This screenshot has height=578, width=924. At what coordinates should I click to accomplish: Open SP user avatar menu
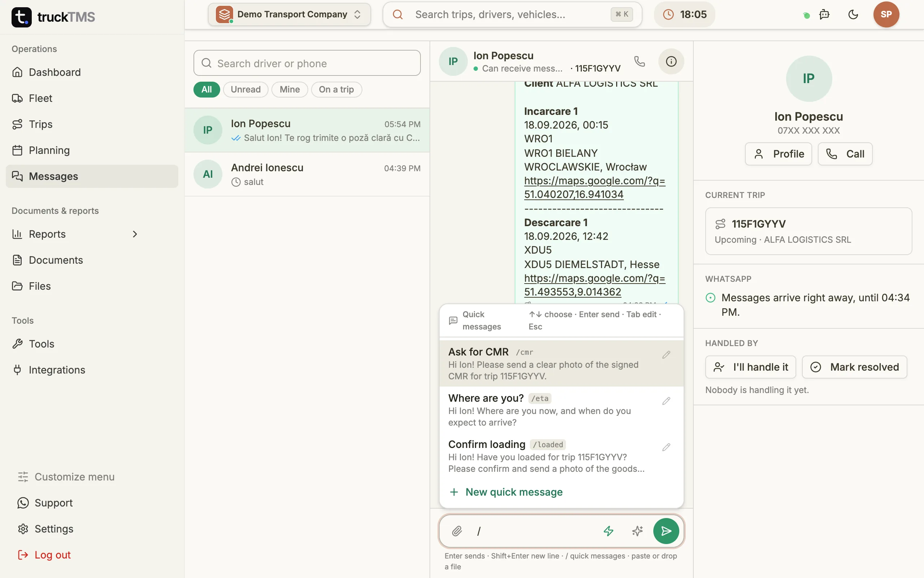(x=886, y=14)
